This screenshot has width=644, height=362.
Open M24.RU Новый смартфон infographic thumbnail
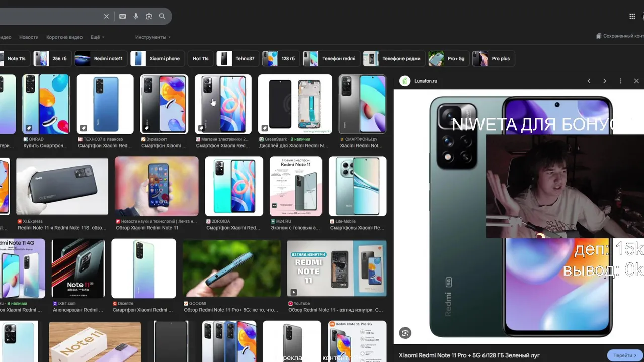click(x=296, y=187)
